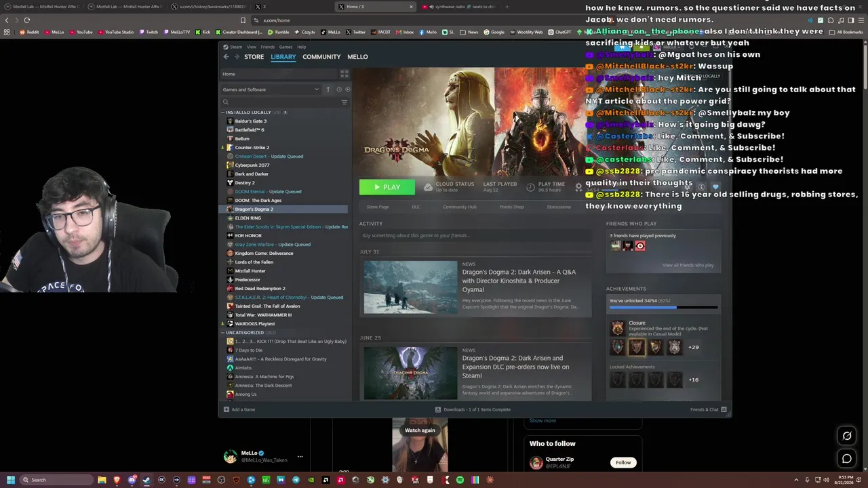Click the Grok icon on the X page

pos(847,436)
